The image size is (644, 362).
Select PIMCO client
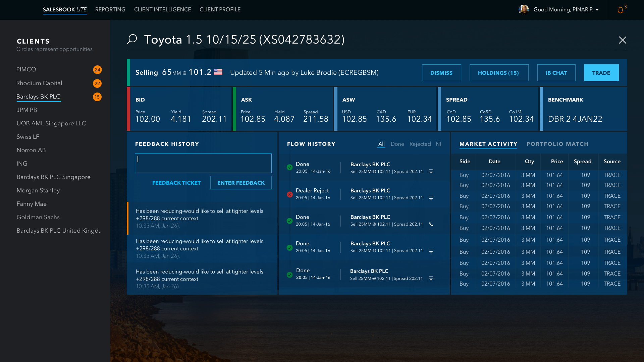click(26, 69)
